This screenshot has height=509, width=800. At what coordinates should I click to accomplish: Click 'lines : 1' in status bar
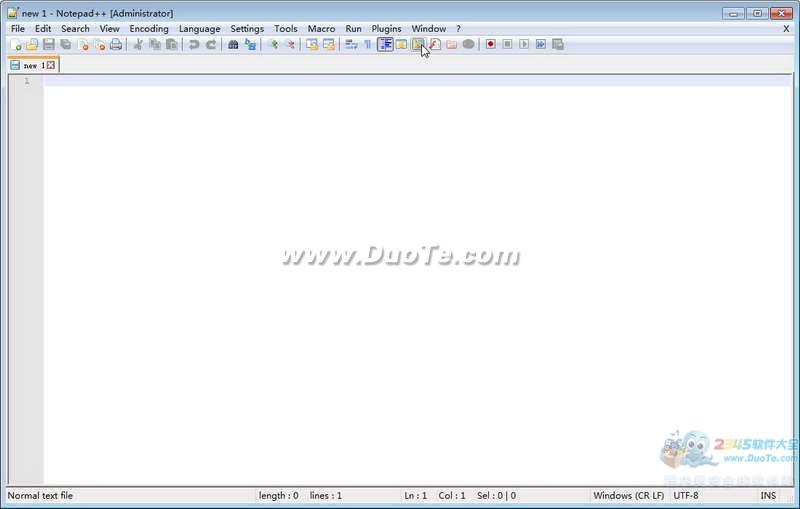click(326, 496)
